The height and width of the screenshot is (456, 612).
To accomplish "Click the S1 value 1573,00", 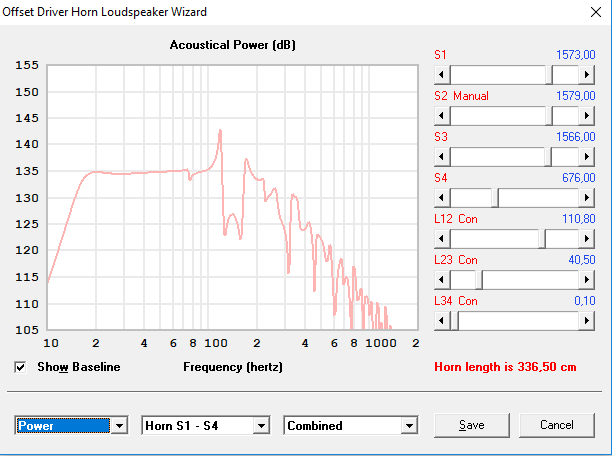I will [x=576, y=55].
